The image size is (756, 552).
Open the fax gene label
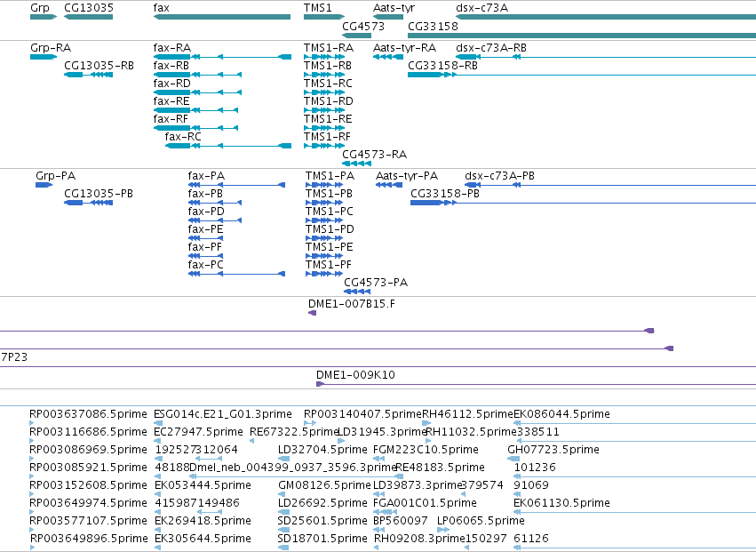click(x=162, y=8)
